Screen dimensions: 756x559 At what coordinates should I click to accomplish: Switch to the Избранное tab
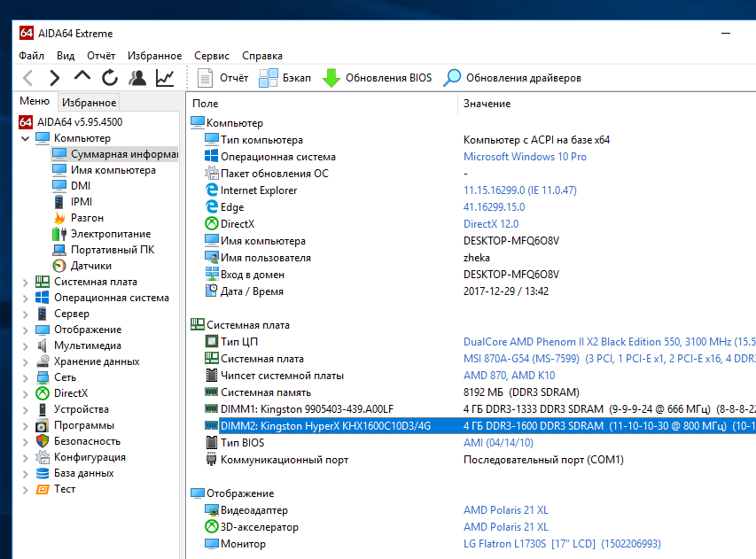tap(90, 103)
